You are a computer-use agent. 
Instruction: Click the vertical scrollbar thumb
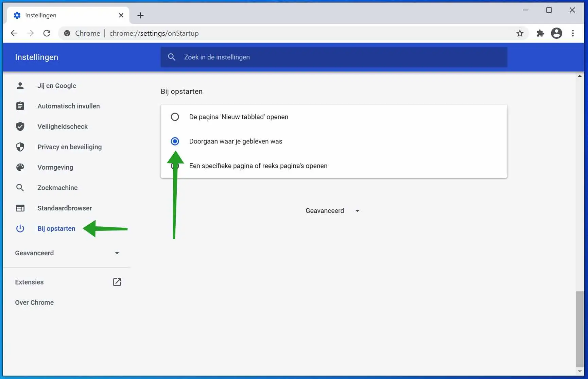[x=580, y=329]
